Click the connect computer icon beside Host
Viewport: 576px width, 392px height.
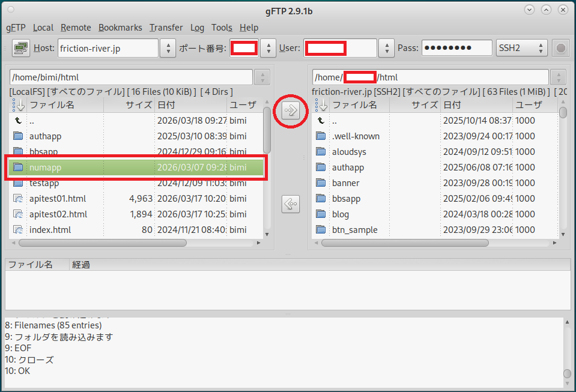tap(21, 48)
